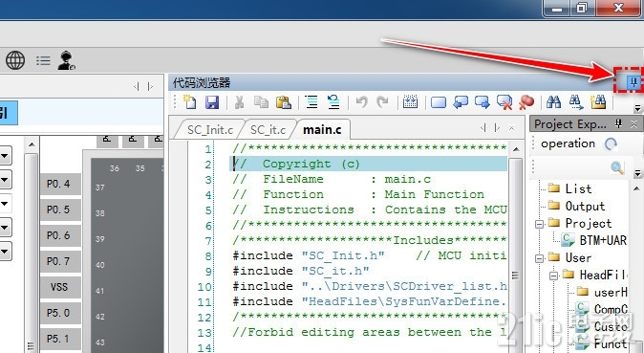The height and width of the screenshot is (353, 644).
Task: Close the Project Explorer panel
Action: (634, 123)
